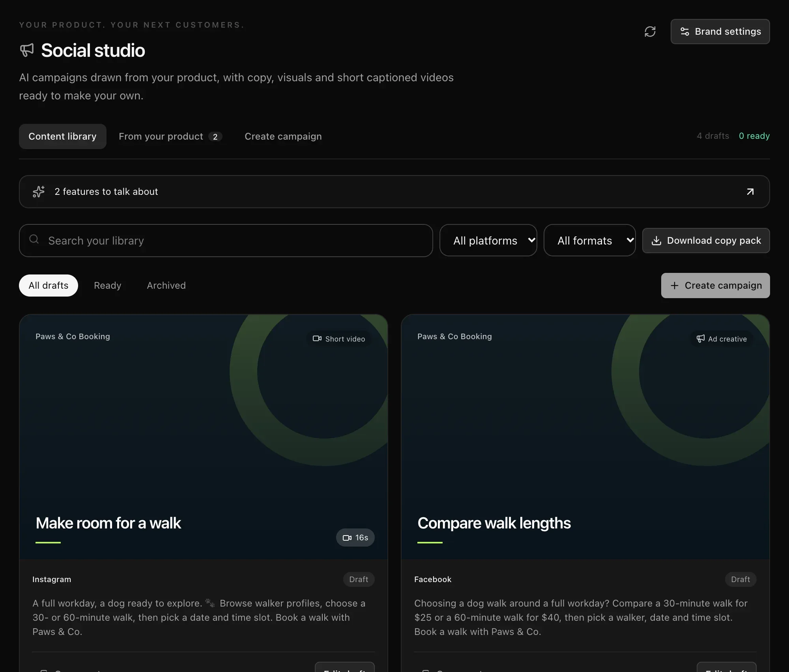Image resolution: width=789 pixels, height=672 pixels.
Task: Click '2 features to talk about' text
Action: [x=106, y=192]
